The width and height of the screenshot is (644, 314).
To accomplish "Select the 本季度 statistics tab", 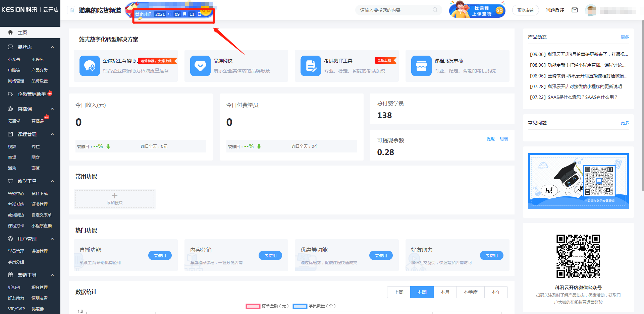I will tap(471, 292).
